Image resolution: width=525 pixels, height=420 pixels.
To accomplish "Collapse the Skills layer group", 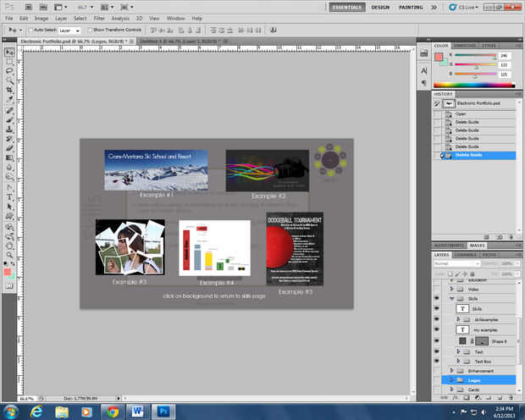I will pos(452,299).
